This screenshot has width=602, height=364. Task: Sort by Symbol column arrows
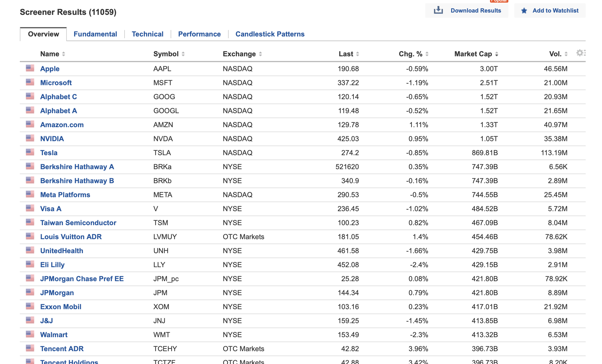[x=183, y=54]
